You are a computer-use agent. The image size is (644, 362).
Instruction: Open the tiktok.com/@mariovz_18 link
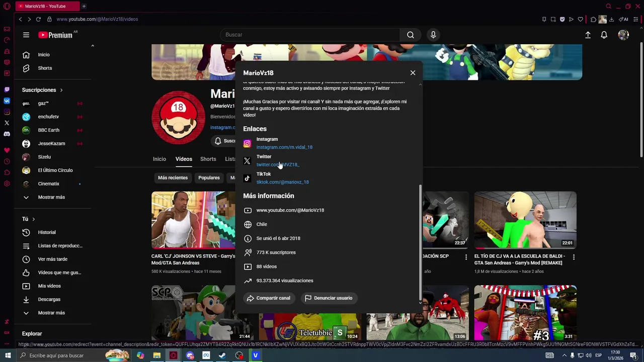point(283,182)
